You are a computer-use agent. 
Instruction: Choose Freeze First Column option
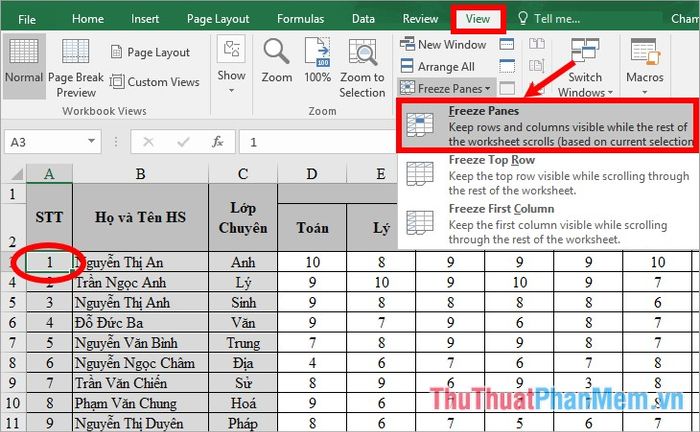coord(547,224)
